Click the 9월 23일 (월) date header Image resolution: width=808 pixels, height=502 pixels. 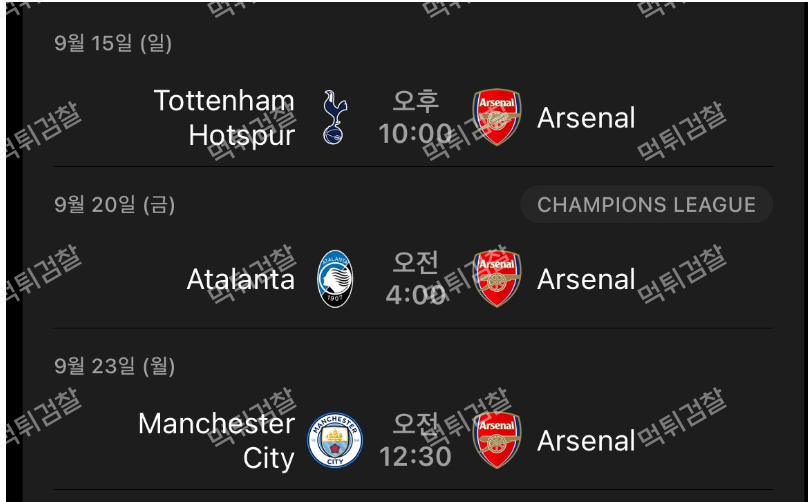[114, 366]
